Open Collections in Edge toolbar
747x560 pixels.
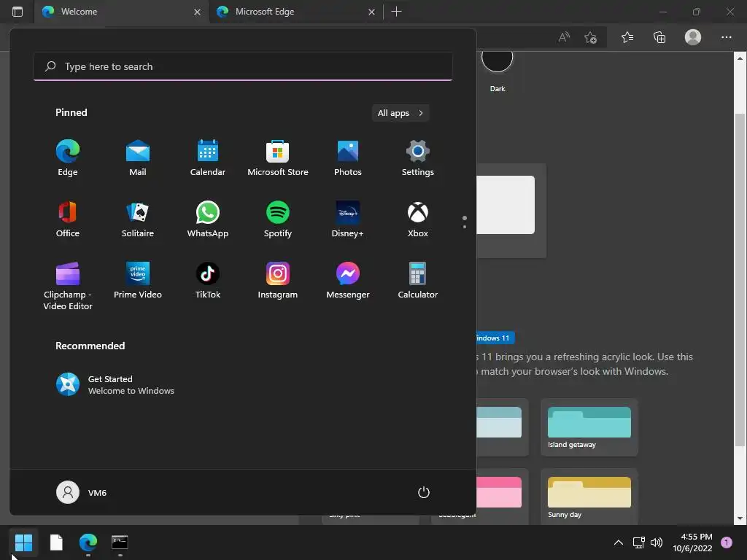click(x=659, y=37)
